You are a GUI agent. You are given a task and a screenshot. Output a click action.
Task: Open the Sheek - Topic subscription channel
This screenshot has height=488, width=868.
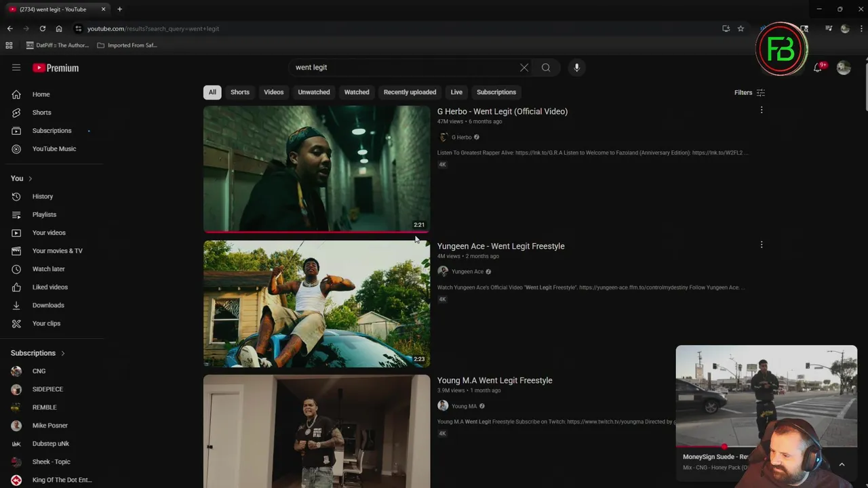click(52, 462)
